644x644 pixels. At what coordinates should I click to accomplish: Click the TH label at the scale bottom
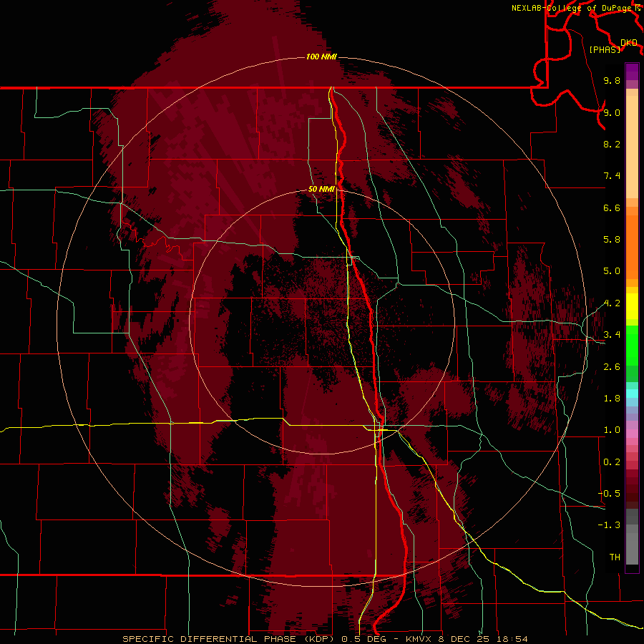click(x=615, y=557)
